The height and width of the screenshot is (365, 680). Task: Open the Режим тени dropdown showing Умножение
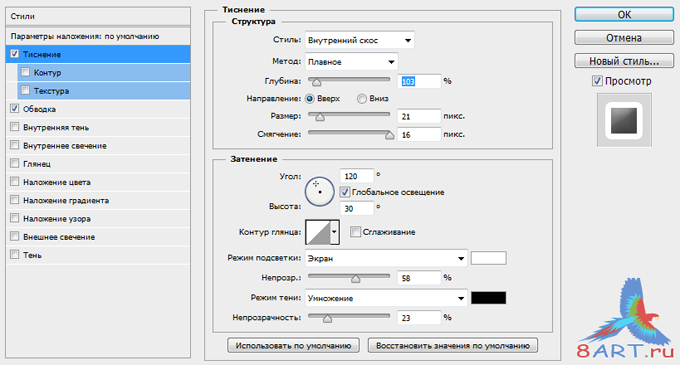[386, 298]
